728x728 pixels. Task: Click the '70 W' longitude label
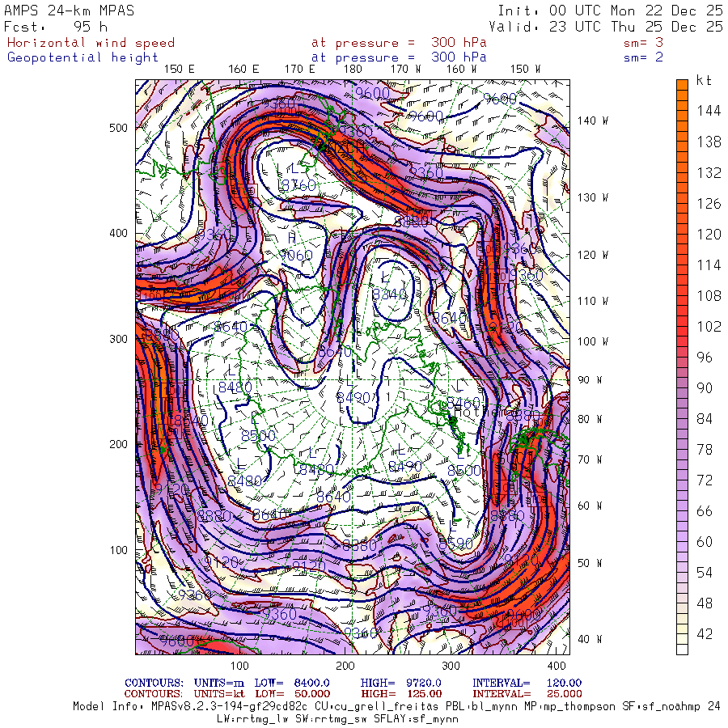tap(590, 459)
